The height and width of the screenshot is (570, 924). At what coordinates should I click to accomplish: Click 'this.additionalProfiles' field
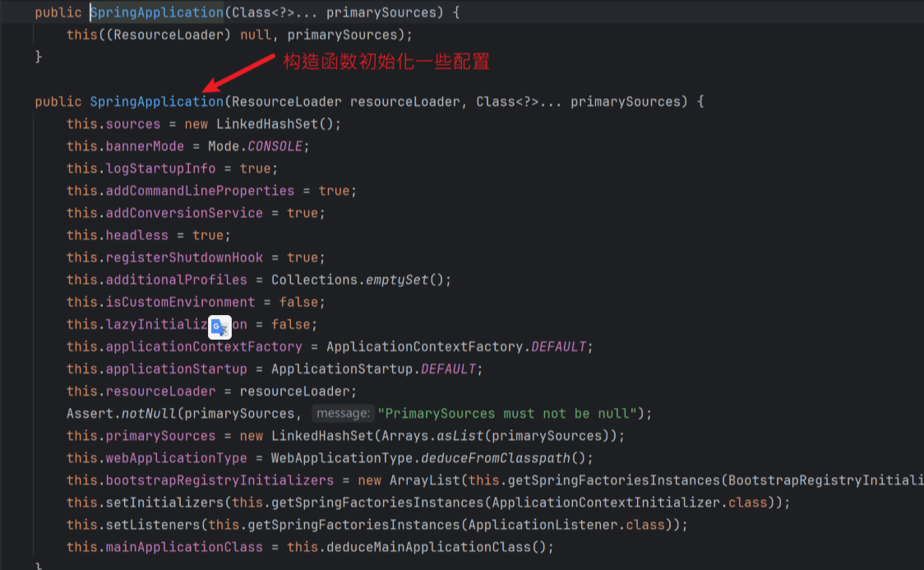157,280
